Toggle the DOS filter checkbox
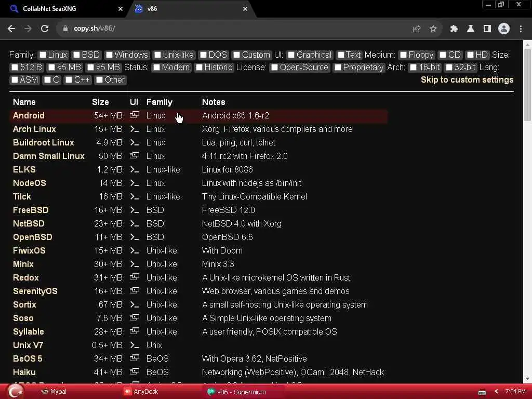This screenshot has width=532, height=399. (203, 55)
